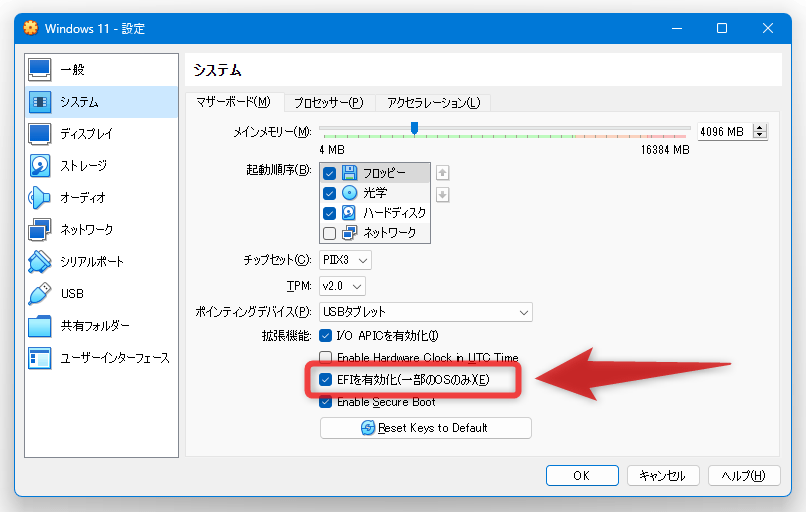The width and height of the screenshot is (806, 512).
Task: Increase memory with the spinner up arrow
Action: coord(760,127)
